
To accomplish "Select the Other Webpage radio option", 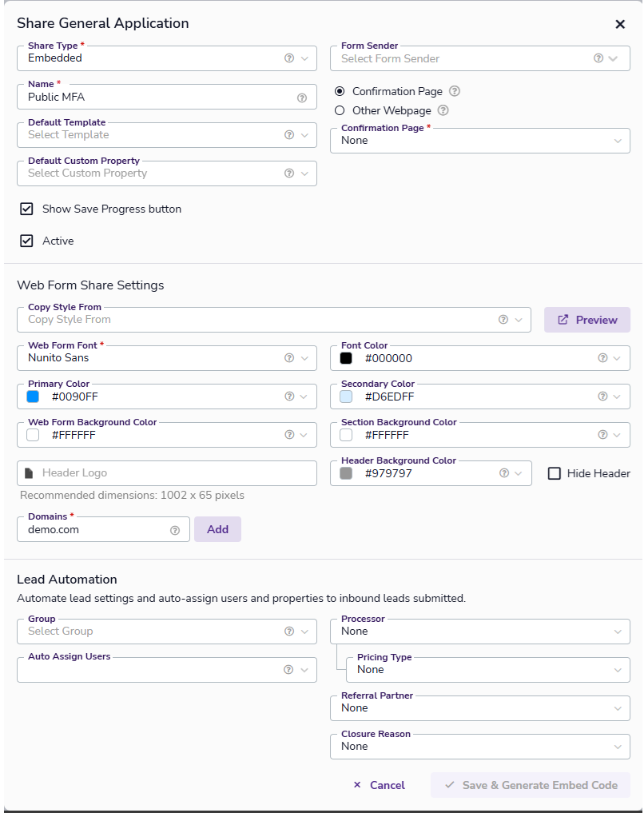I will click(x=340, y=111).
